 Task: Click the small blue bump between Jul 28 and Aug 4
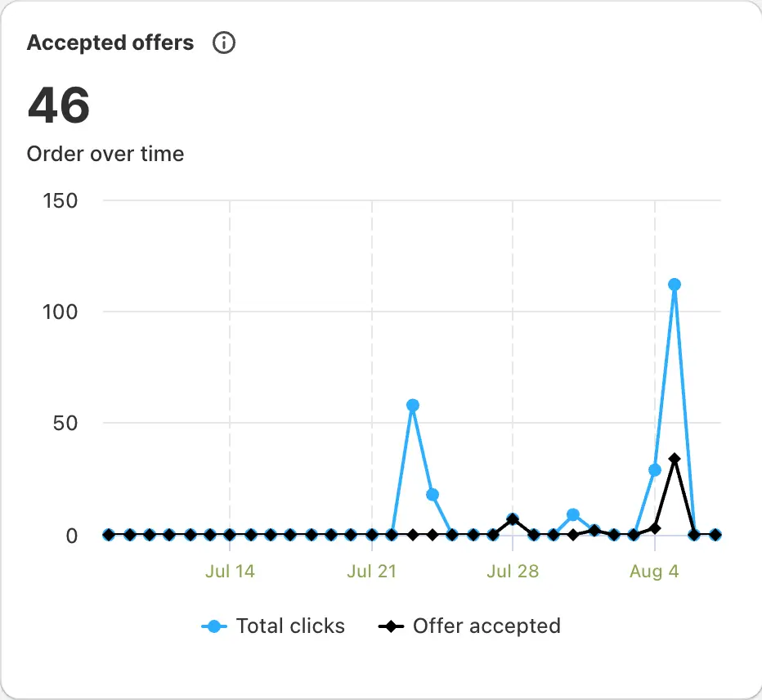coord(573,514)
